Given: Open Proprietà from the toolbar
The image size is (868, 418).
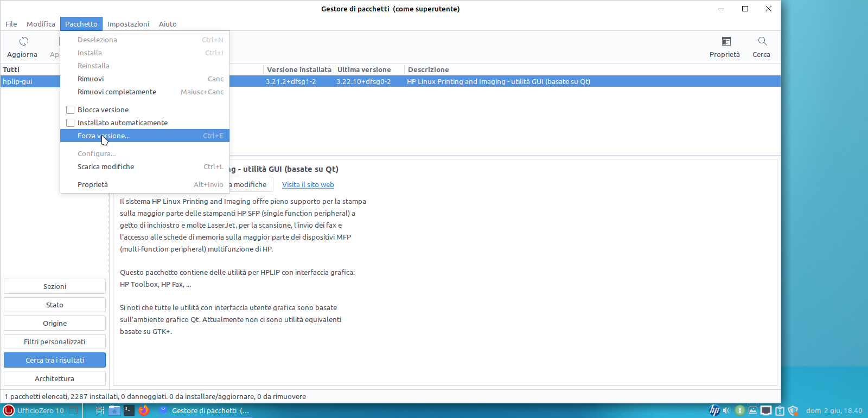Looking at the screenshot, I should (x=725, y=47).
